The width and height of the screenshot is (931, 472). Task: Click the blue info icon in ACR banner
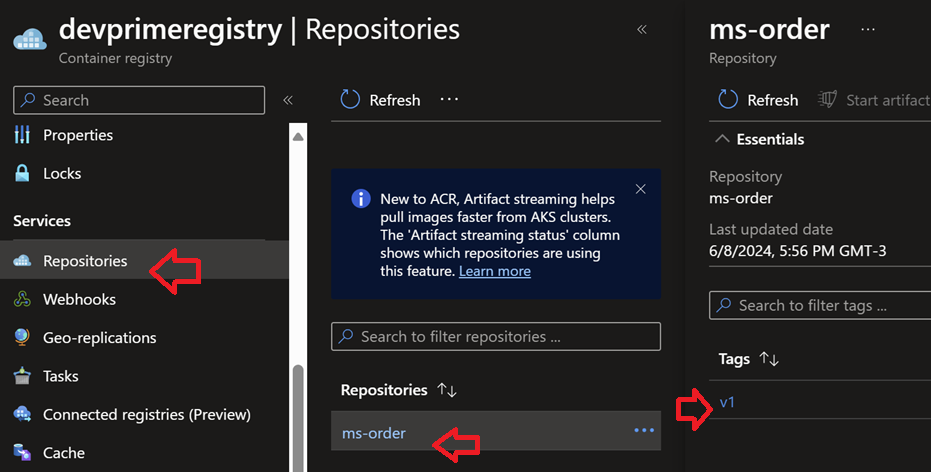[x=361, y=198]
